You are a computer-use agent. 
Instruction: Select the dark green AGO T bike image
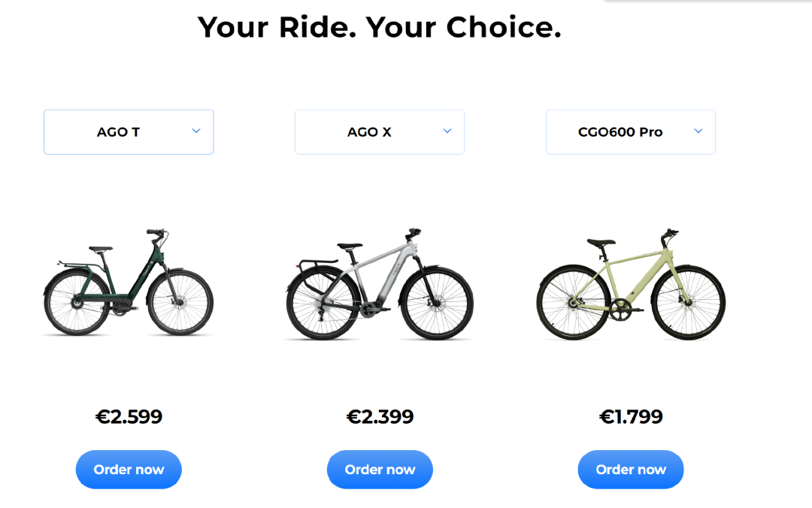click(129, 284)
